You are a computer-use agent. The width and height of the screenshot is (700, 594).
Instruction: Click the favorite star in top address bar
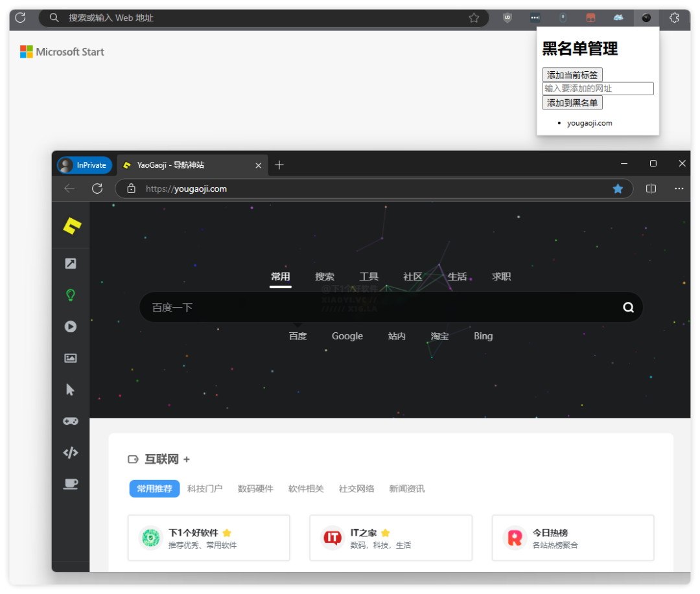pyautogui.click(x=474, y=18)
